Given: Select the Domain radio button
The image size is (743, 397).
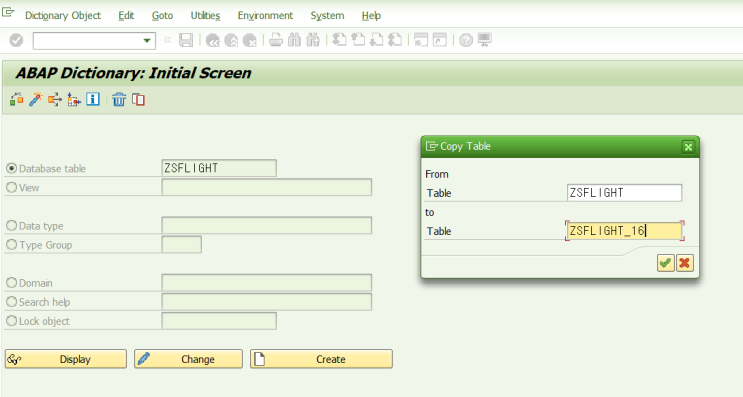Looking at the screenshot, I should point(11,283).
